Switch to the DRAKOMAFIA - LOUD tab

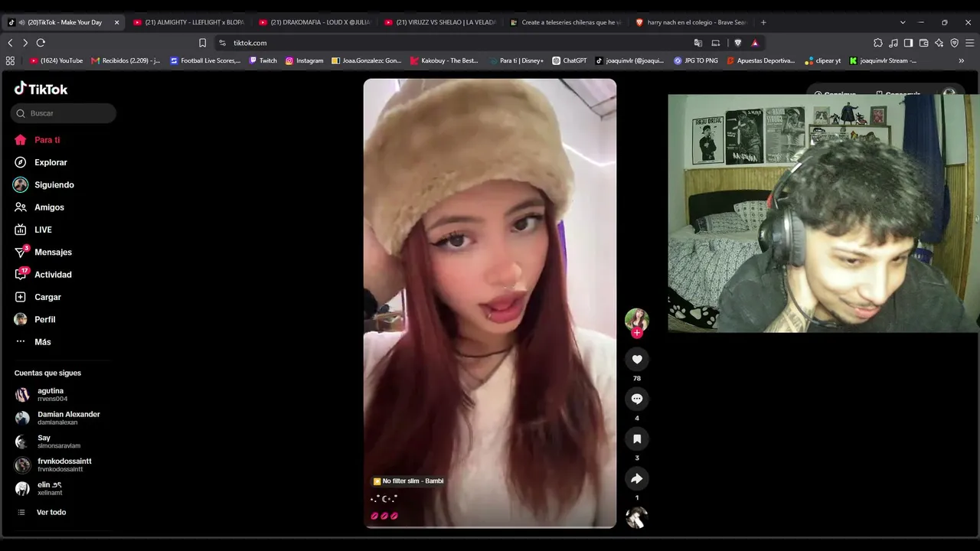point(315,22)
